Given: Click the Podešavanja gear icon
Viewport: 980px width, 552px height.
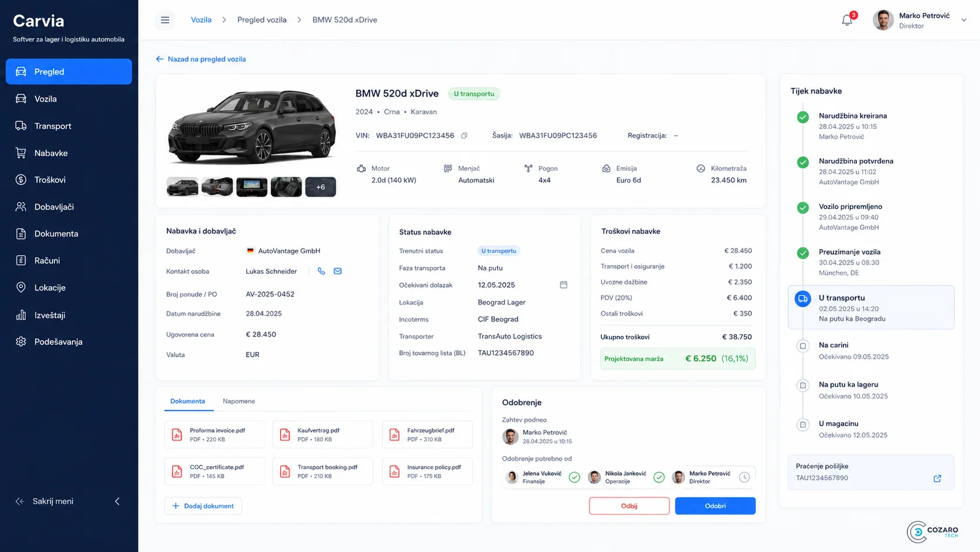Looking at the screenshot, I should click(21, 341).
